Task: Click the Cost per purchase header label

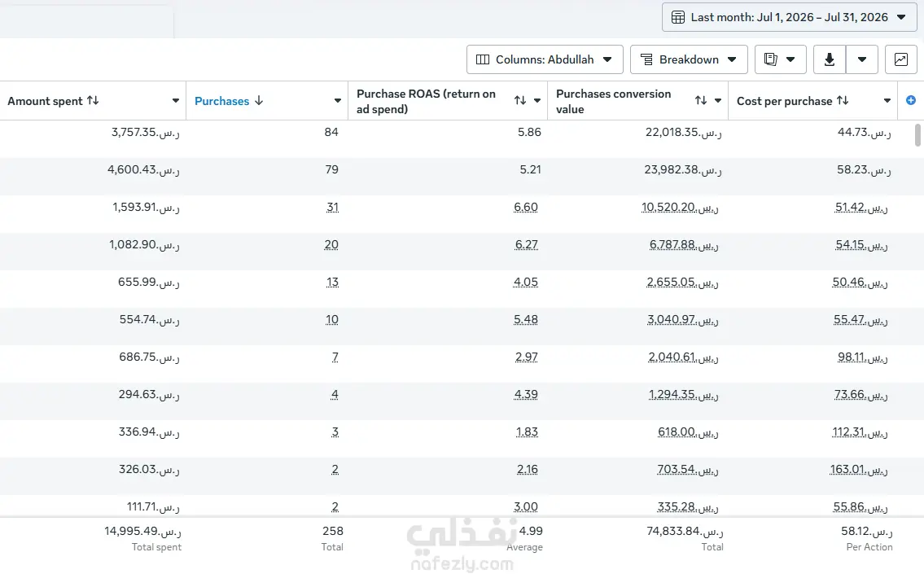Action: pos(784,101)
